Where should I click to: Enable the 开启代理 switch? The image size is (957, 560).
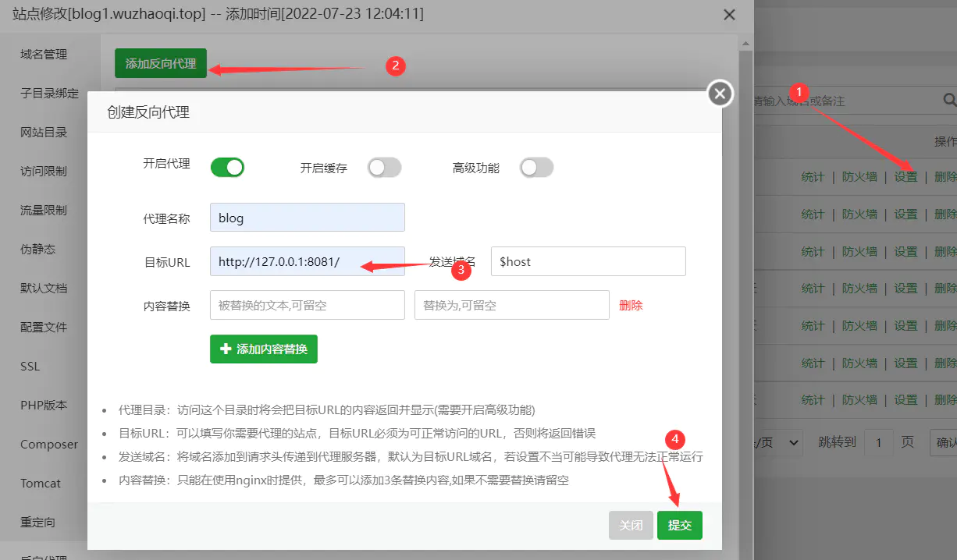227,167
